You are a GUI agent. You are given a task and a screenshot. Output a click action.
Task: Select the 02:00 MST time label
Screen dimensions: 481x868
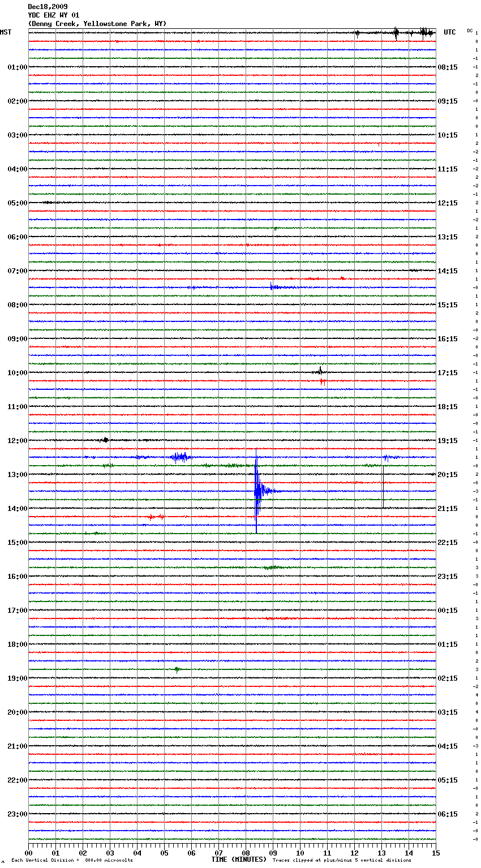pyautogui.click(x=18, y=101)
